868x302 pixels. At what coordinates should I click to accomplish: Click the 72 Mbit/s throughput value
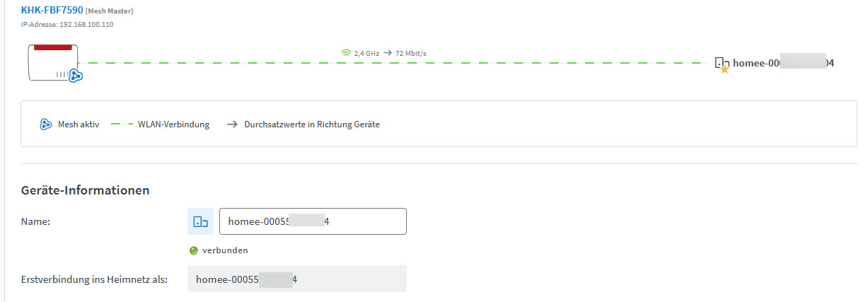410,53
